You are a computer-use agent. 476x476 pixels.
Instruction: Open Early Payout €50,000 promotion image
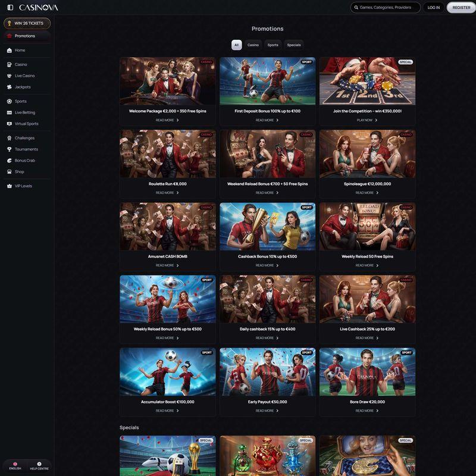pyautogui.click(x=267, y=372)
